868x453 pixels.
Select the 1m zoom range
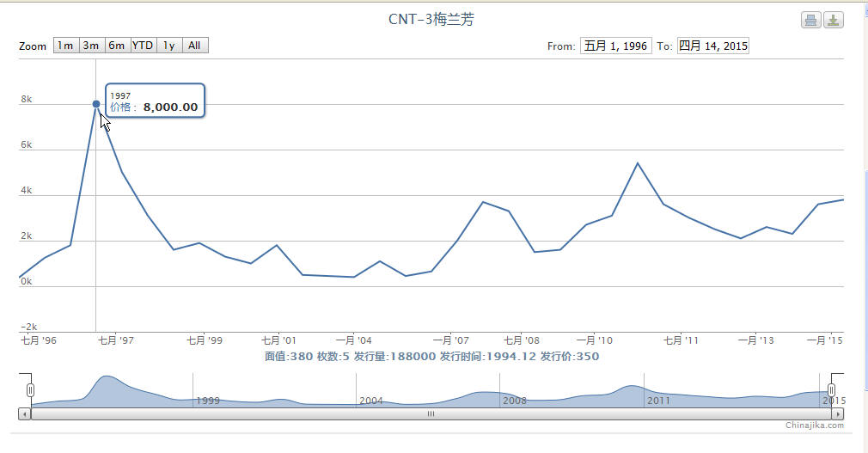(x=66, y=46)
